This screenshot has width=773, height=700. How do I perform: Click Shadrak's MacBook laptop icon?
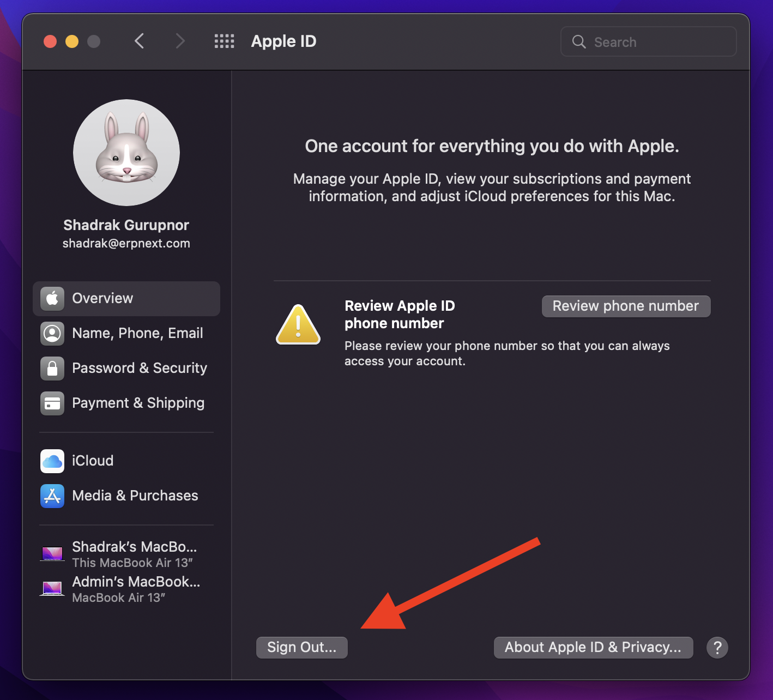click(52, 554)
